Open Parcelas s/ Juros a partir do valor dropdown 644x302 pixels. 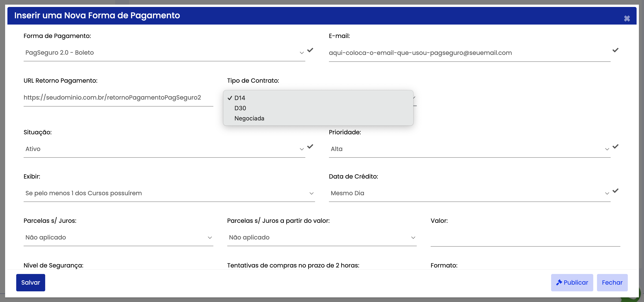point(322,237)
